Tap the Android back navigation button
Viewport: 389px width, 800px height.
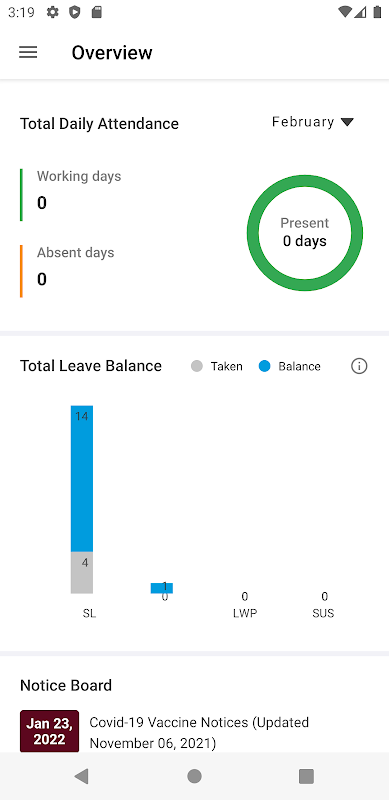[x=81, y=776]
